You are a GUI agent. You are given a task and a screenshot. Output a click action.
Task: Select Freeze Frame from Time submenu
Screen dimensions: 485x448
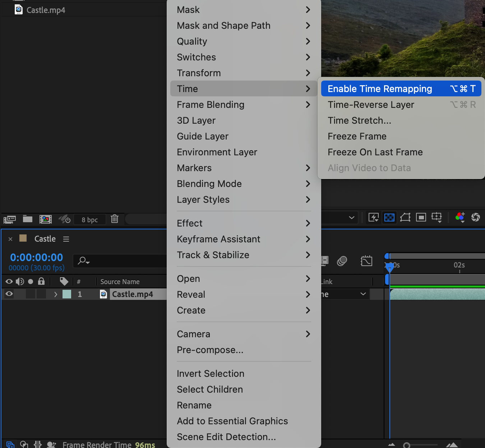click(x=357, y=136)
